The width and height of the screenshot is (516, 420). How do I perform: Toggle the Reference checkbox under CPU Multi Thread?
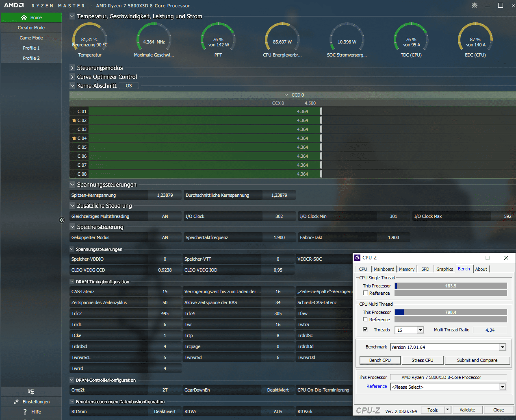[365, 320]
